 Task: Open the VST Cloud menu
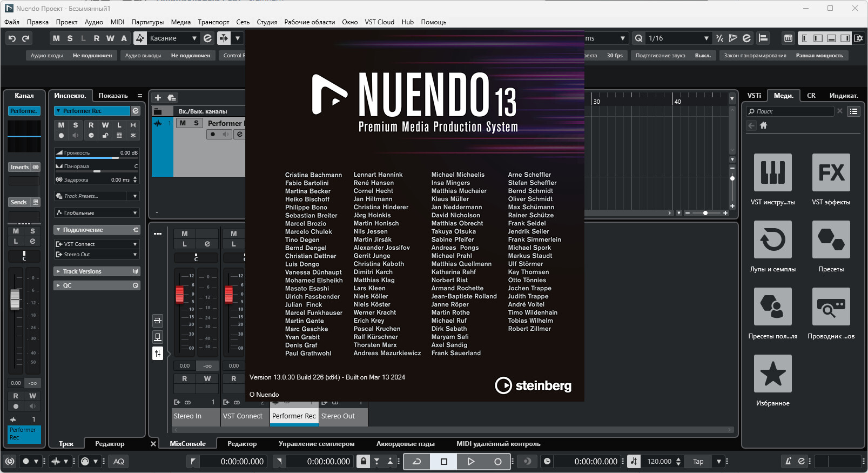pos(379,22)
